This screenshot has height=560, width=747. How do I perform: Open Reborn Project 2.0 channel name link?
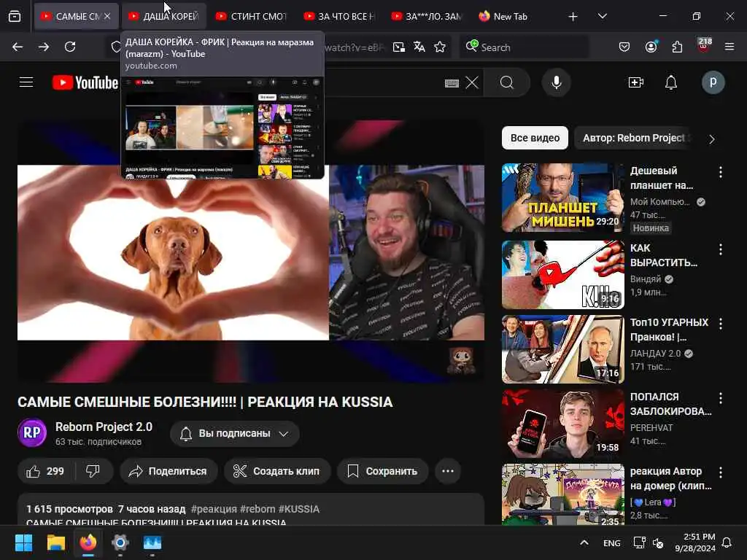click(104, 427)
